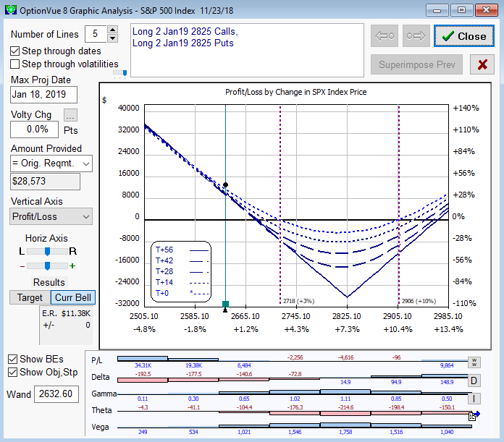Click the left arrow previous-step icon
Screen dimensions: 504x442
point(386,36)
